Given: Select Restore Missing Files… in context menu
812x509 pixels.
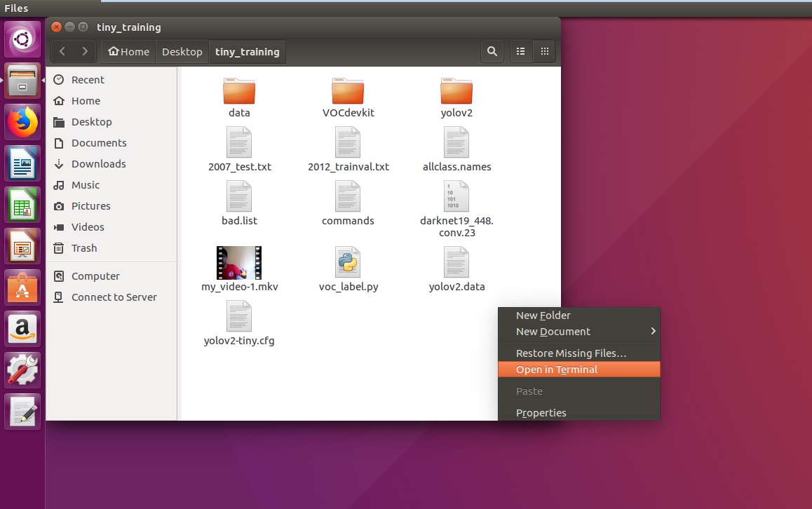Looking at the screenshot, I should coord(579,353).
